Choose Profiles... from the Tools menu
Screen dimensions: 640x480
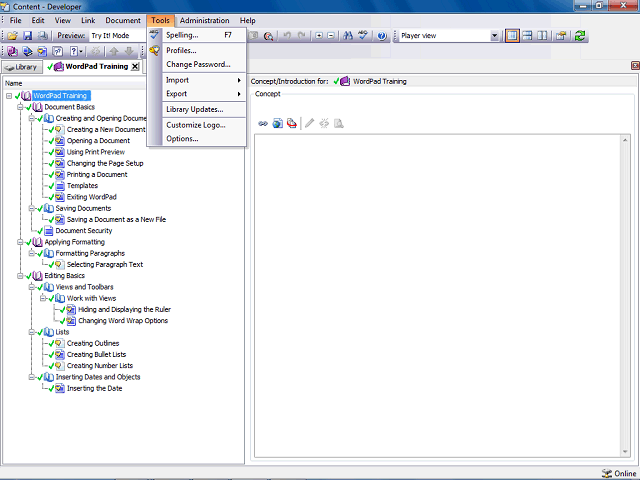point(197,51)
